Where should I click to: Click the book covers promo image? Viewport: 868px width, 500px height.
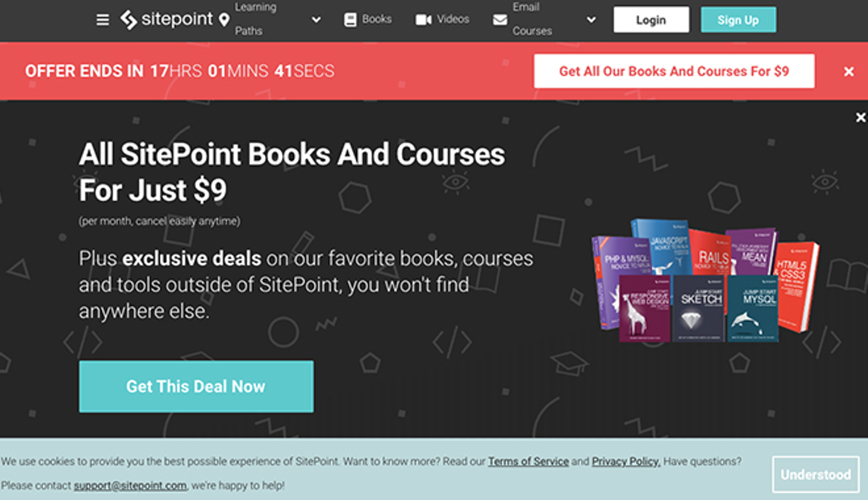coord(705,280)
